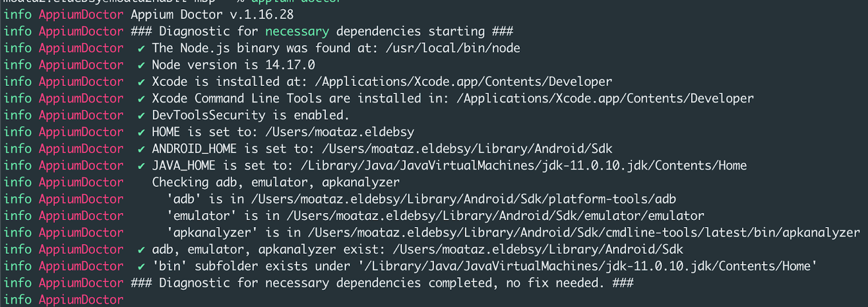Image resolution: width=868 pixels, height=307 pixels.
Task: Click the checkmark on the ANDROID_HOME line
Action: [x=141, y=149]
